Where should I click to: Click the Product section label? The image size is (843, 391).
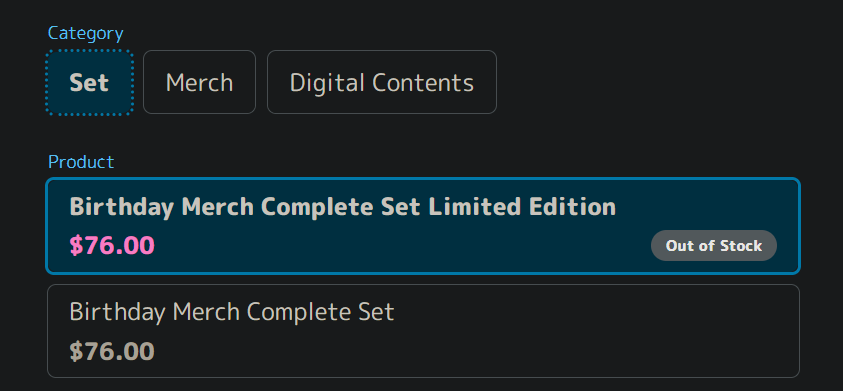[81, 162]
